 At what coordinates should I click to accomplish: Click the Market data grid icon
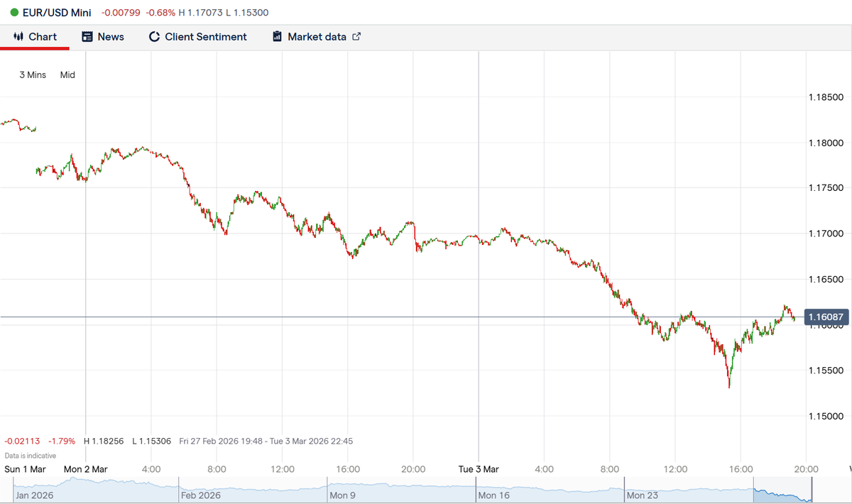[x=276, y=36]
